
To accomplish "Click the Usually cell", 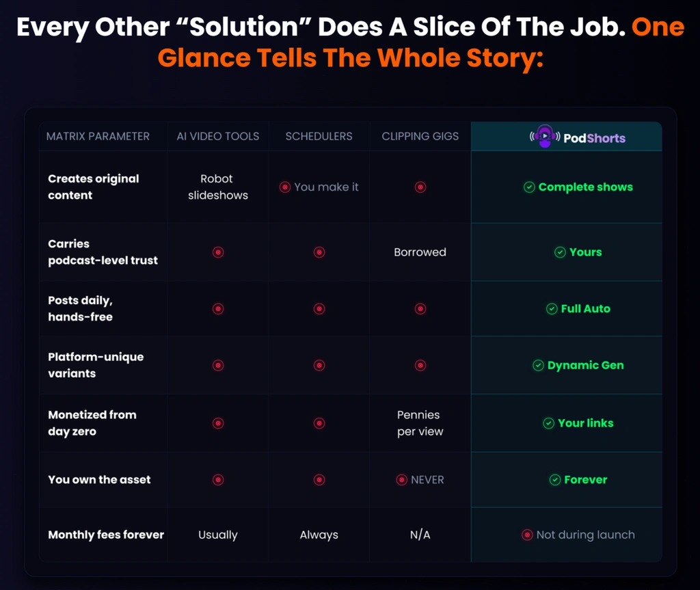I will point(218,535).
